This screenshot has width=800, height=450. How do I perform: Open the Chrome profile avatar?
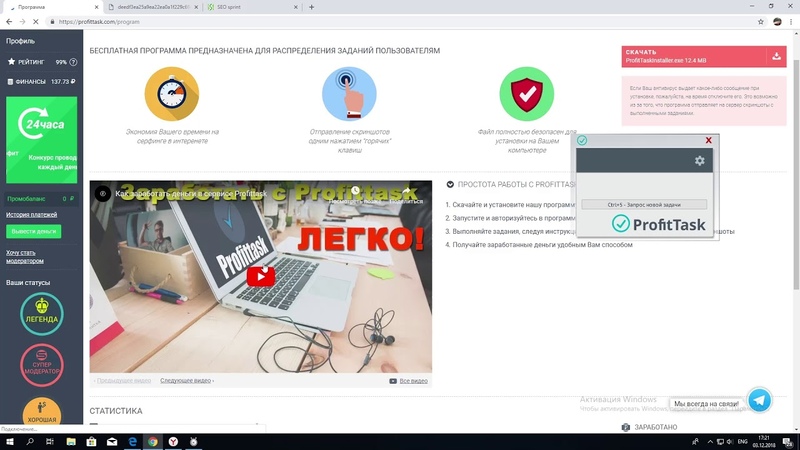(x=777, y=22)
